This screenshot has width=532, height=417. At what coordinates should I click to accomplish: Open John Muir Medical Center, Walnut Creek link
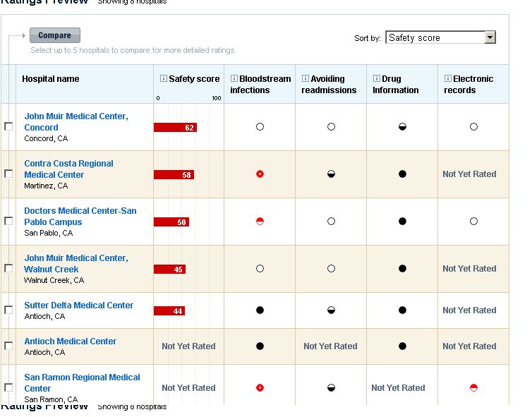(76, 264)
